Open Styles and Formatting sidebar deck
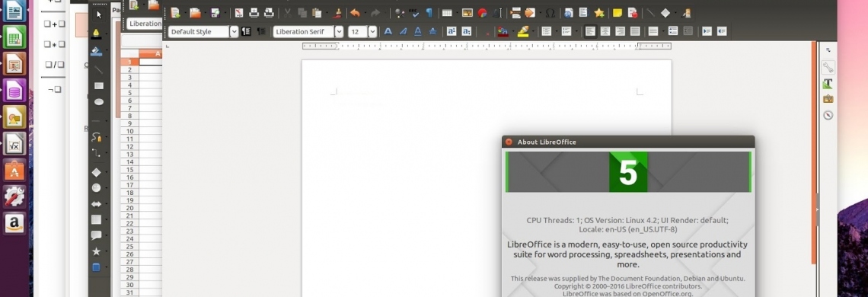The height and width of the screenshot is (297, 868). (828, 84)
